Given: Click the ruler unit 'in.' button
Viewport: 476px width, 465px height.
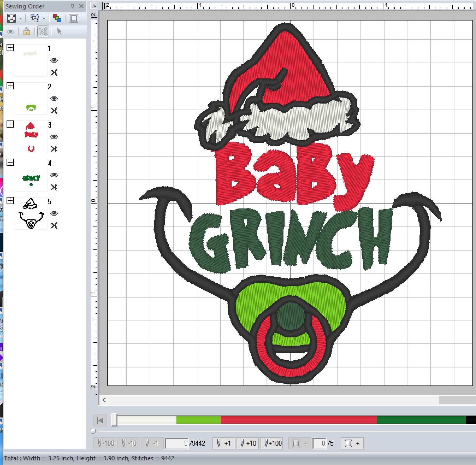Looking at the screenshot, I should click(x=94, y=5).
